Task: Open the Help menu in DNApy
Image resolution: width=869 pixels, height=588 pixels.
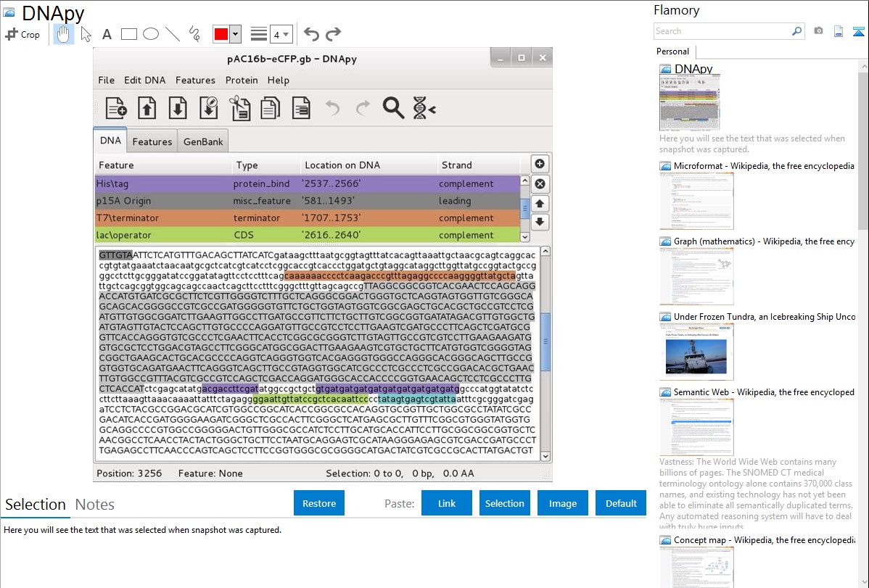Action: 279,80
